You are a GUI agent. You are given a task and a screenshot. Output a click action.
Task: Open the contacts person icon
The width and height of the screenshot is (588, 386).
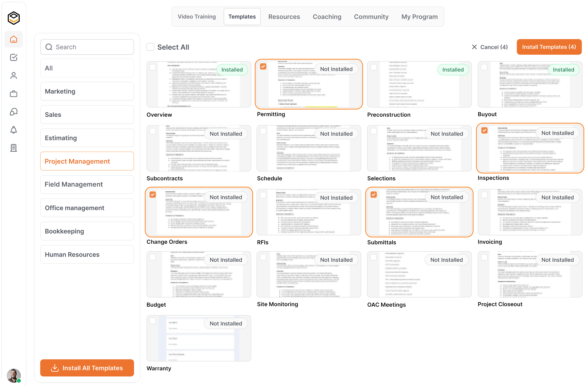coord(14,76)
